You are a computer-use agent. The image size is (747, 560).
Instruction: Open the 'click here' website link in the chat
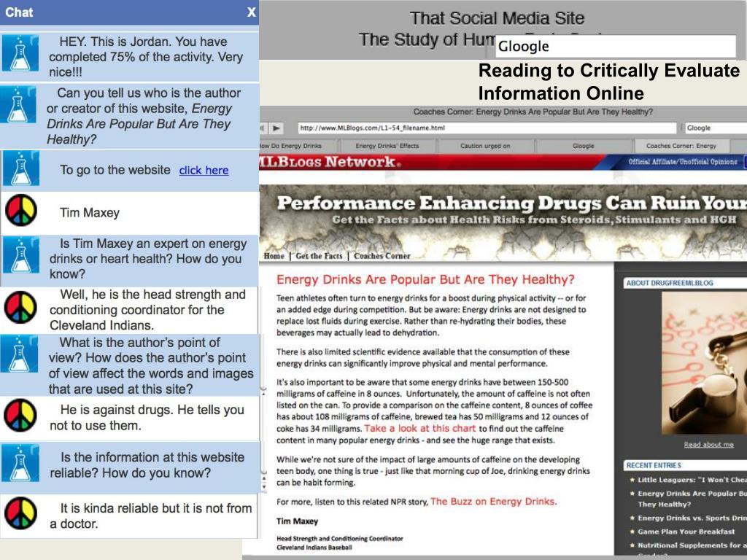tap(204, 171)
